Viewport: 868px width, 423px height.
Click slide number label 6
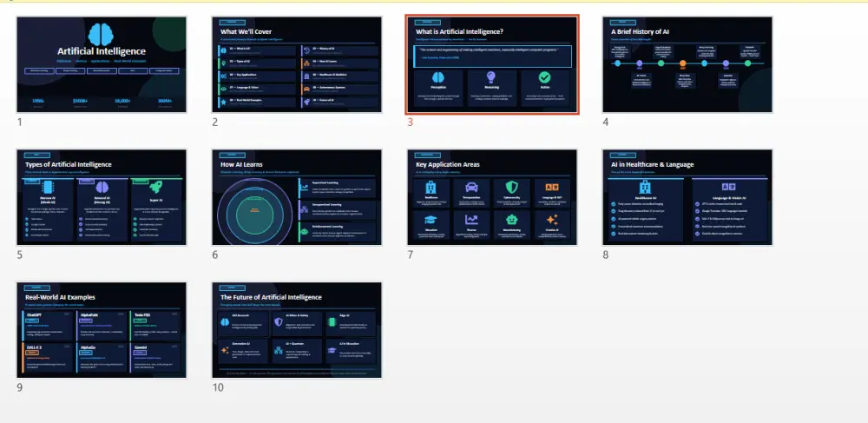click(214, 254)
